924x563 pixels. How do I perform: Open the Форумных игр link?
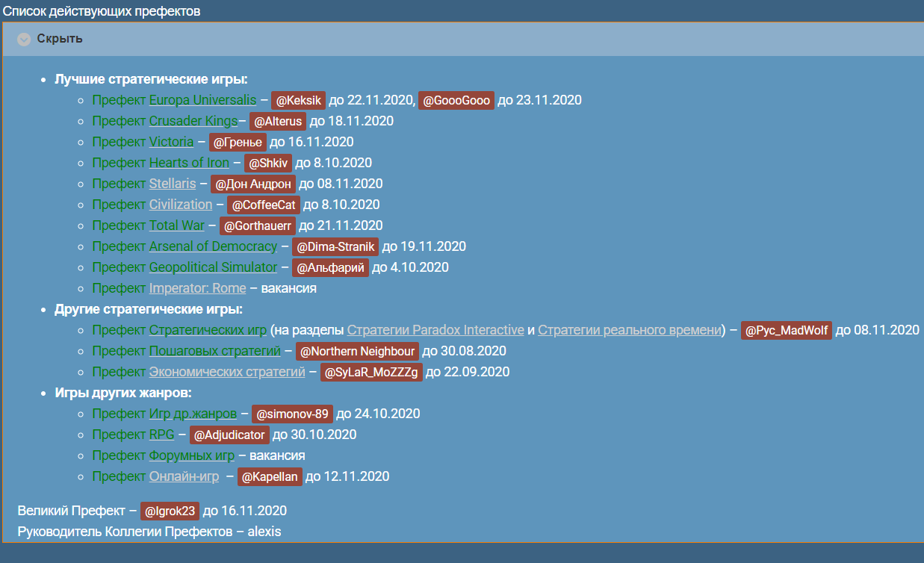coord(192,455)
